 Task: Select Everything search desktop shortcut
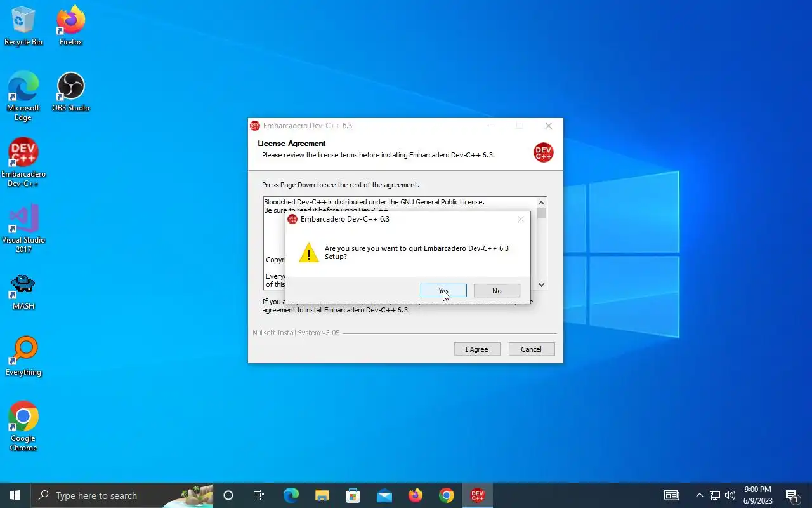(x=23, y=357)
